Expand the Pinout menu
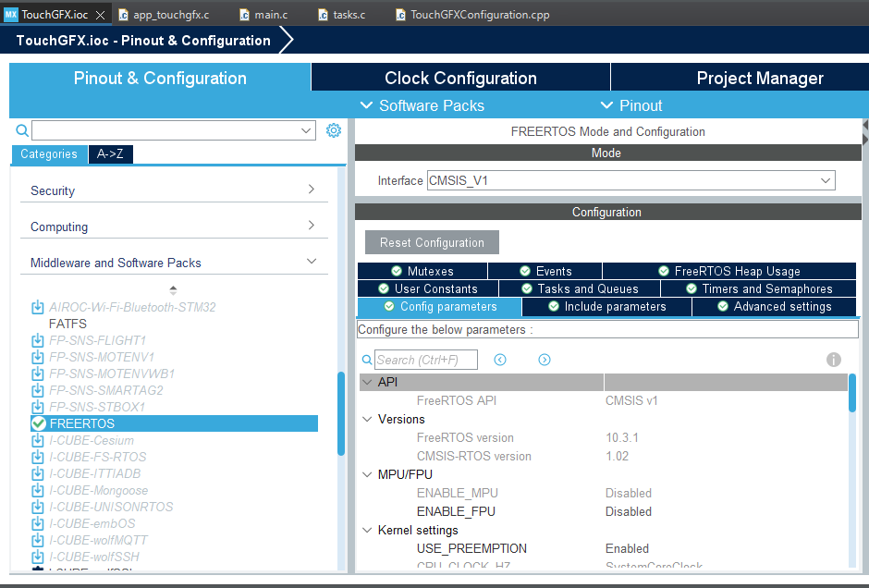The width and height of the screenshot is (869, 588). pyautogui.click(x=631, y=105)
